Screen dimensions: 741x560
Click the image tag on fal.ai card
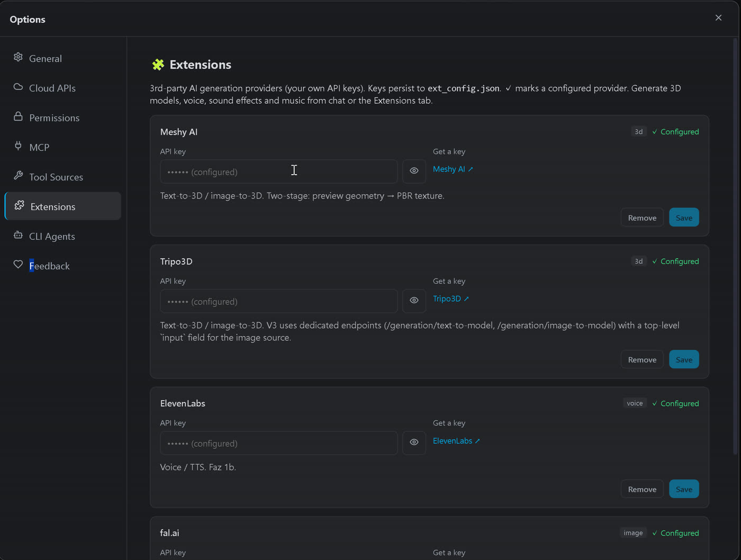[633, 532]
